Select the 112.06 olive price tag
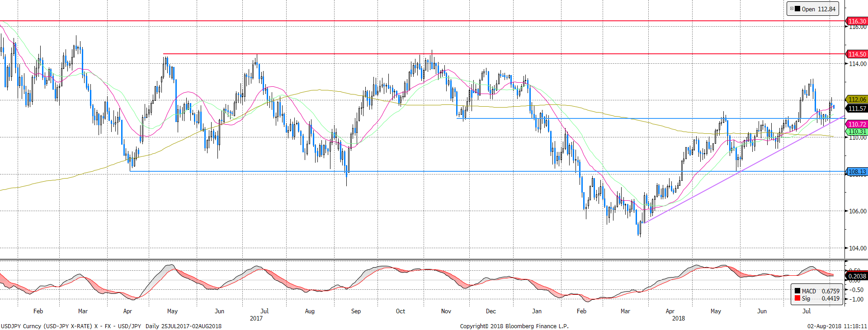 (x=856, y=99)
